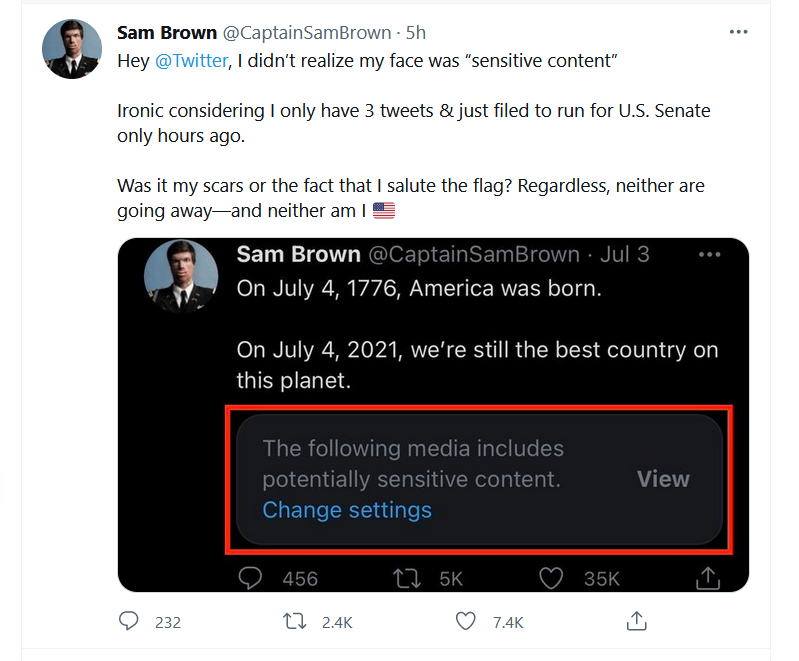Click the American flag emoji in tweet text
The height and width of the screenshot is (661, 799).
coord(384,210)
